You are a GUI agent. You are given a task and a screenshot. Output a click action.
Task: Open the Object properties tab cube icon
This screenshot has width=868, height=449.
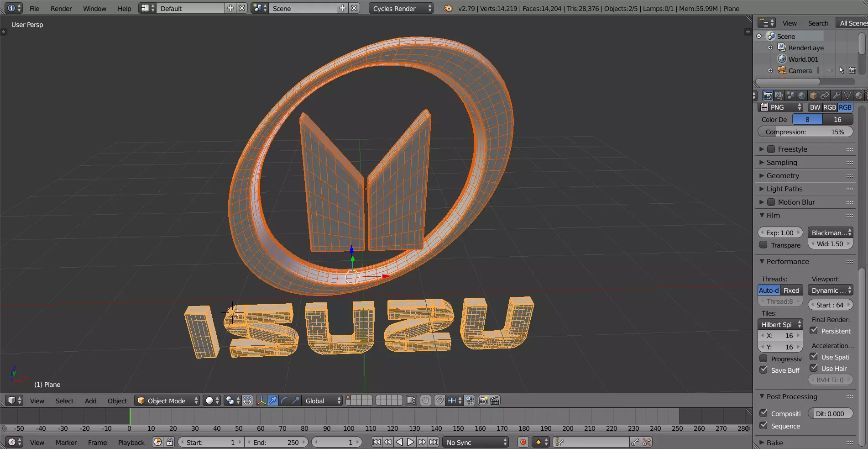point(813,95)
